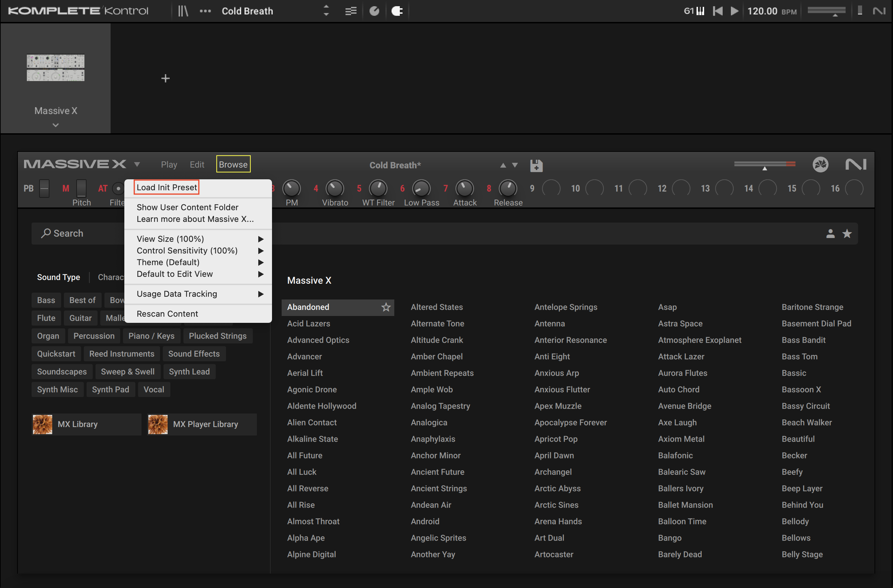The height and width of the screenshot is (588, 893).
Task: Toggle the favorites star filter in search bar
Action: [x=847, y=234]
